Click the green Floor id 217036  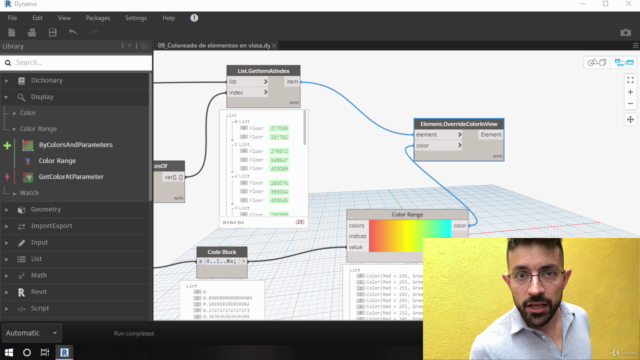tap(279, 129)
